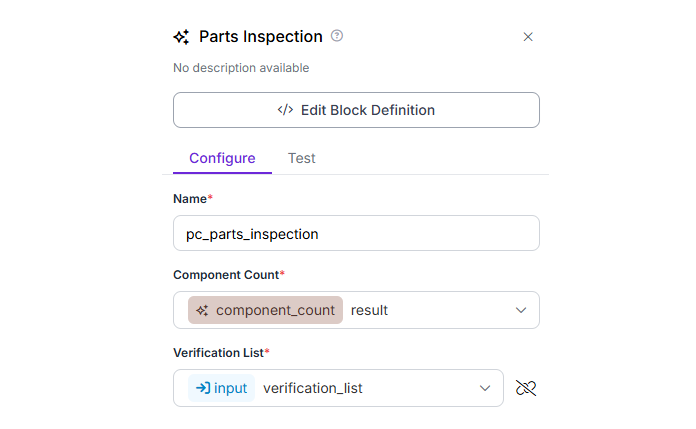Click the code brackets icon in Edit button

[285, 110]
